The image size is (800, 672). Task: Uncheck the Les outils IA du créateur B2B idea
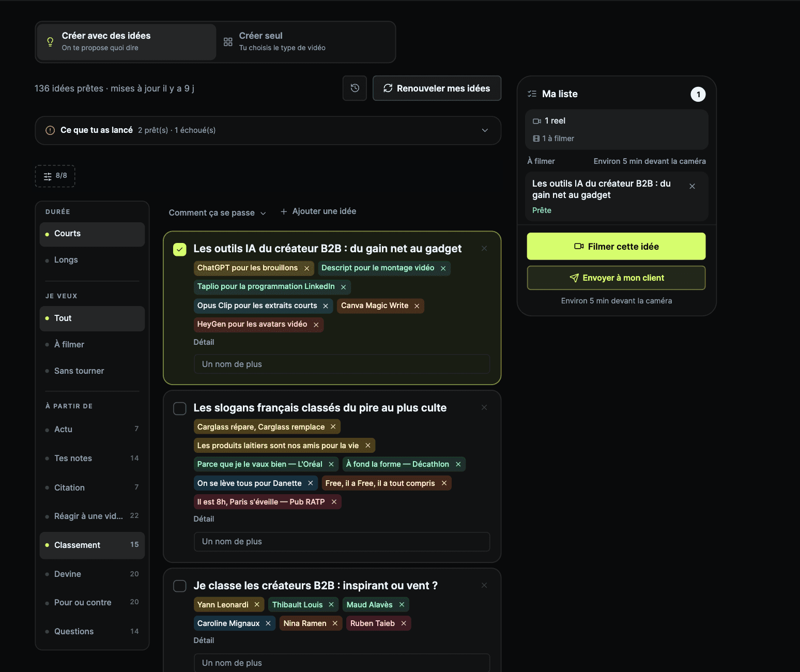point(180,250)
